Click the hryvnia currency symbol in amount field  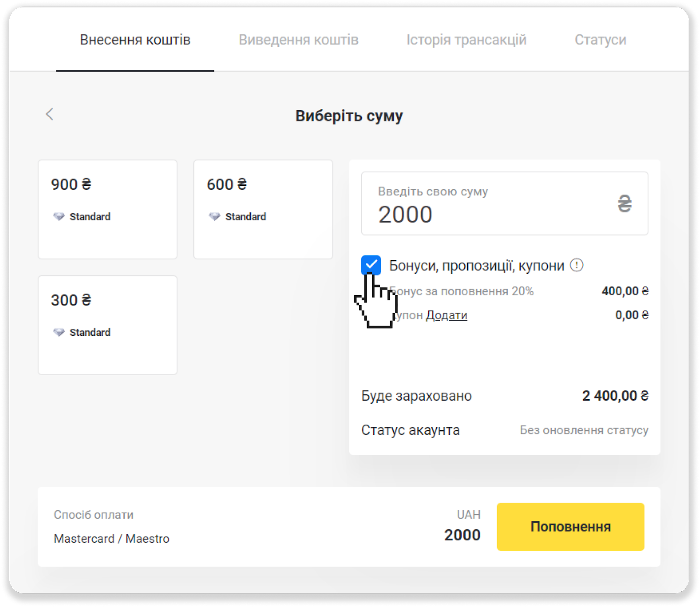[624, 204]
